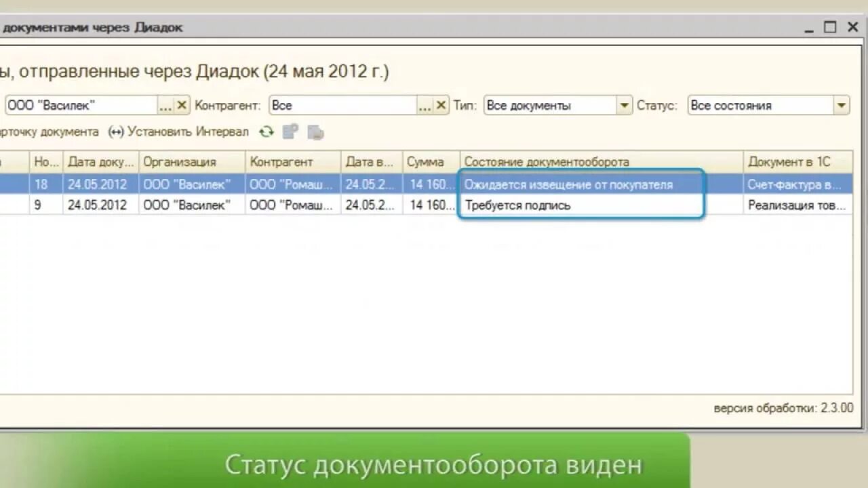Sort by the Контрагент column header
The width and height of the screenshot is (868, 488).
coord(293,162)
